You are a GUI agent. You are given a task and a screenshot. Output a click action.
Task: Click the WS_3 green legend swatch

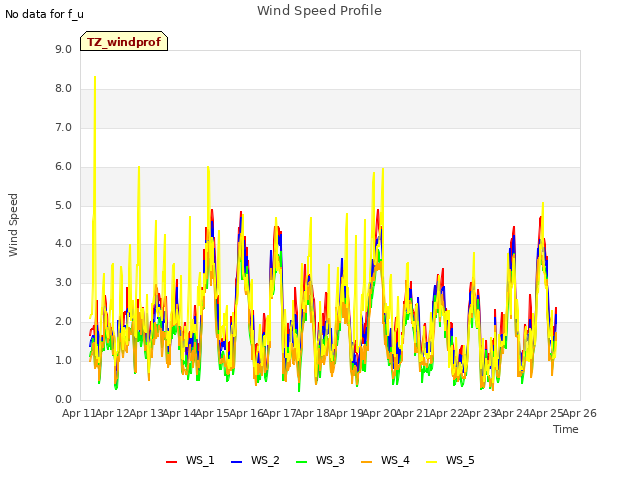[302, 462]
